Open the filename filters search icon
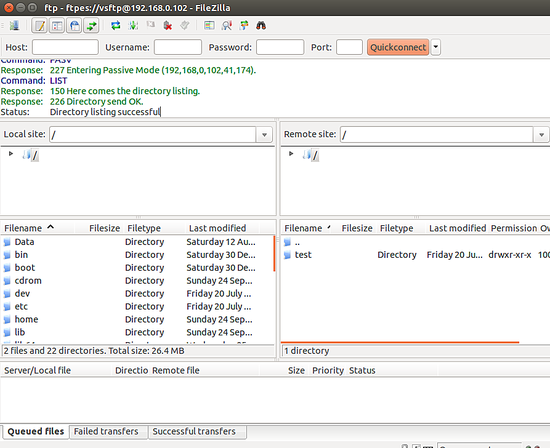Image resolution: width=550 pixels, height=448 pixels. tap(227, 26)
